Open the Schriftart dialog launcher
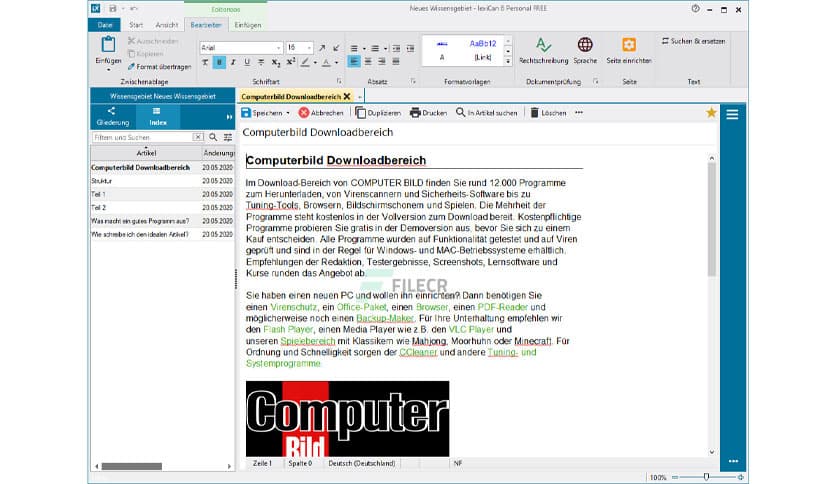836x484 pixels. click(x=339, y=81)
